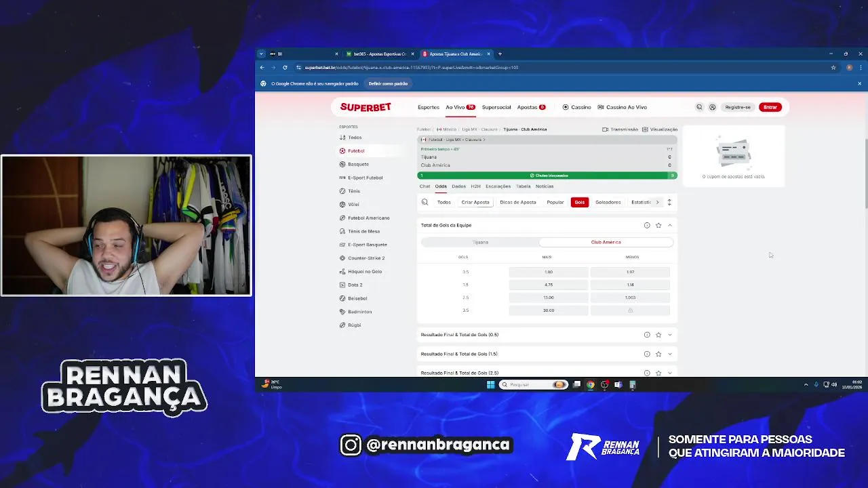Viewport: 868px width, 488px height.
Task: Click the expand/collapse all markets arrows icon
Action: coord(669,202)
